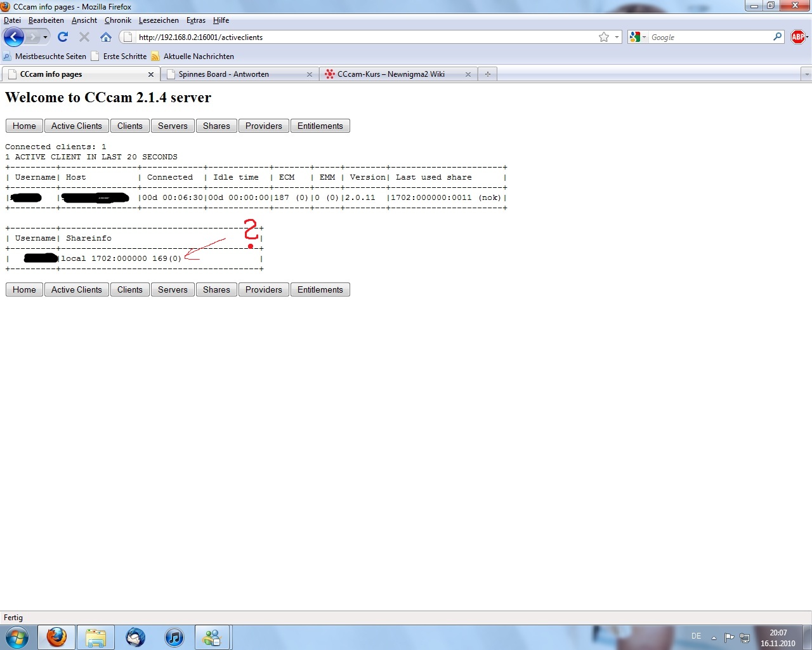
Task: Click the address bar URL field
Action: (x=362, y=37)
